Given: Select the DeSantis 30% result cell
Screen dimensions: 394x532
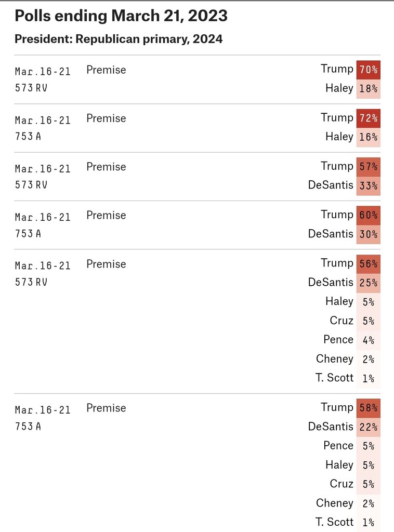Looking at the screenshot, I should 368,234.
